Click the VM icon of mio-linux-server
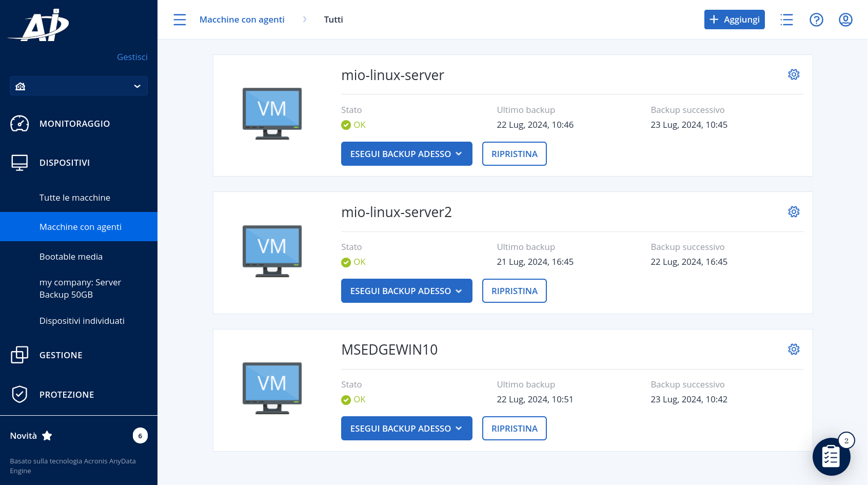This screenshot has width=868, height=485. point(272,113)
